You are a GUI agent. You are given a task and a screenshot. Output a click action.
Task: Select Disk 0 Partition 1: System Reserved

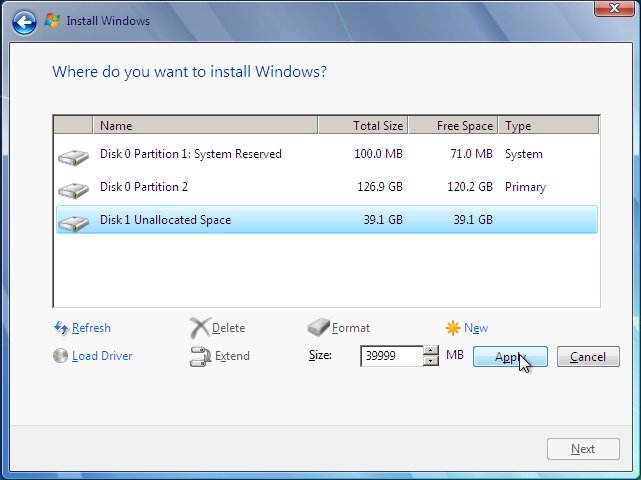coord(190,154)
